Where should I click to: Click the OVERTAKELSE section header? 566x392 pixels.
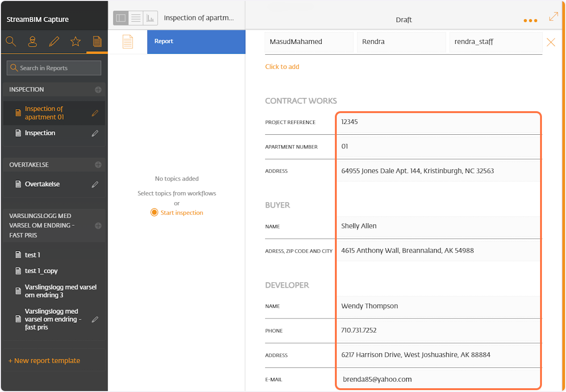coord(54,165)
